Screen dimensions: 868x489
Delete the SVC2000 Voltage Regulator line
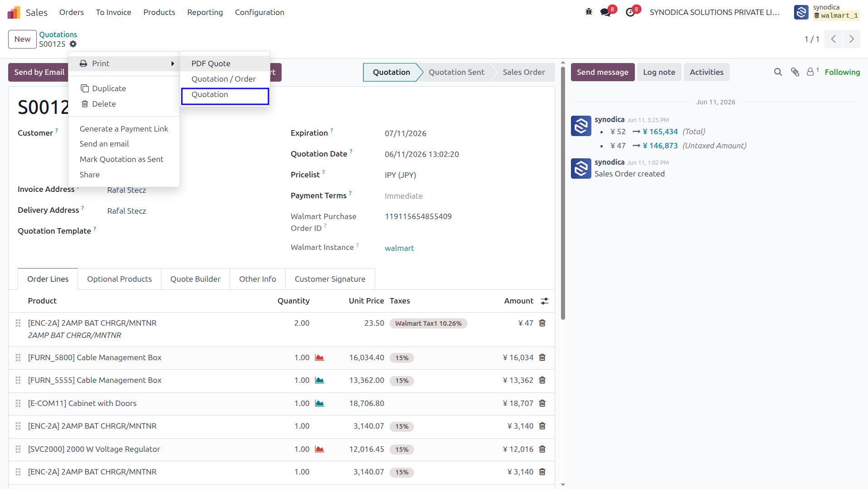tap(542, 449)
